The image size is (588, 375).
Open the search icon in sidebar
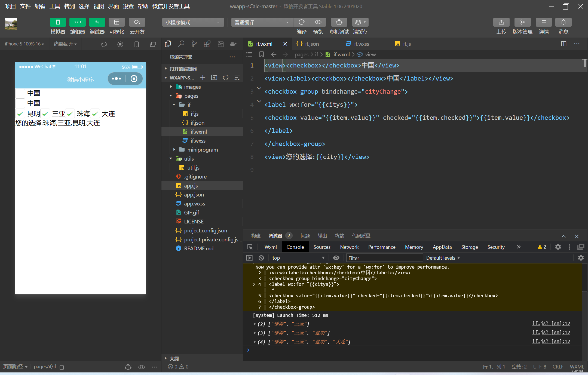(x=181, y=44)
